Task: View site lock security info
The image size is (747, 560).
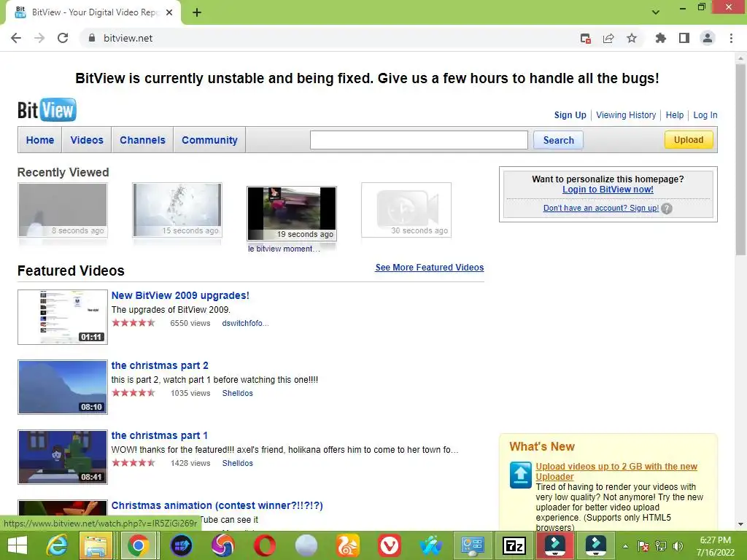Action: [92, 38]
